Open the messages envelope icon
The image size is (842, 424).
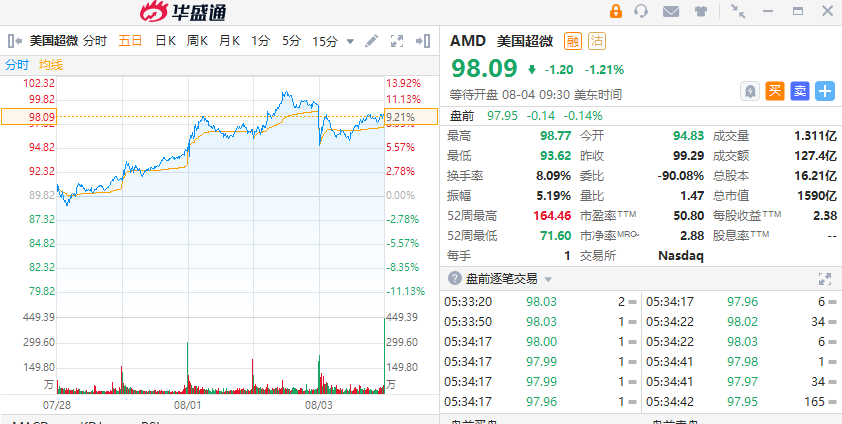671,11
